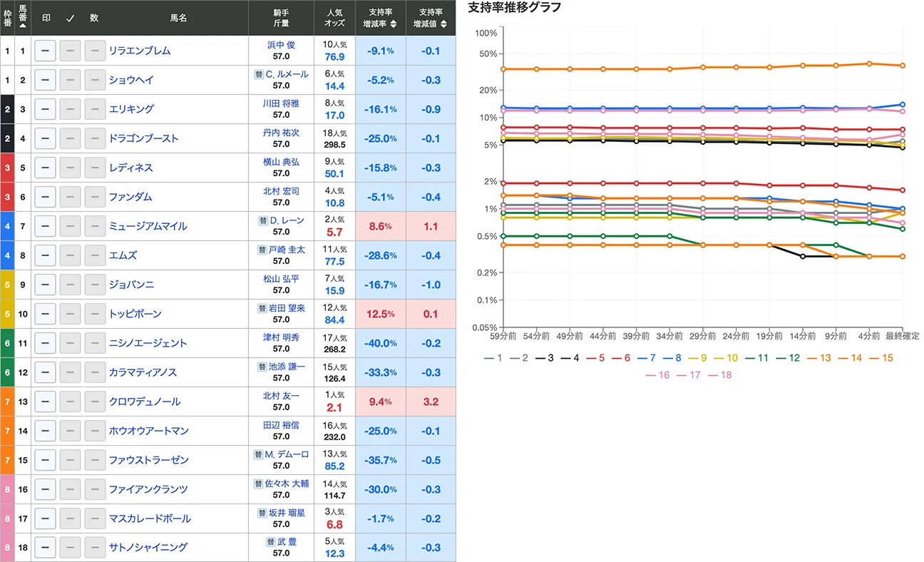Toggle the check box for サトノシャイニング
924x562 pixels.
point(70,548)
